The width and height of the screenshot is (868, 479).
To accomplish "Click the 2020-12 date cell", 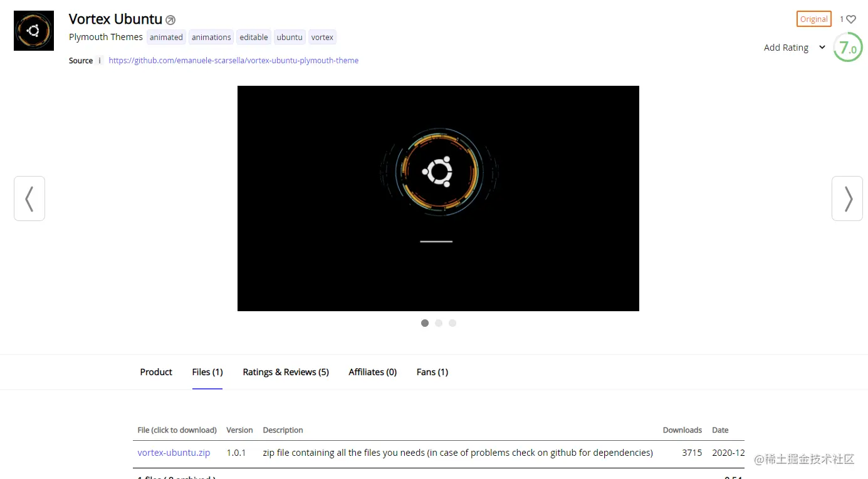I will pos(728,453).
